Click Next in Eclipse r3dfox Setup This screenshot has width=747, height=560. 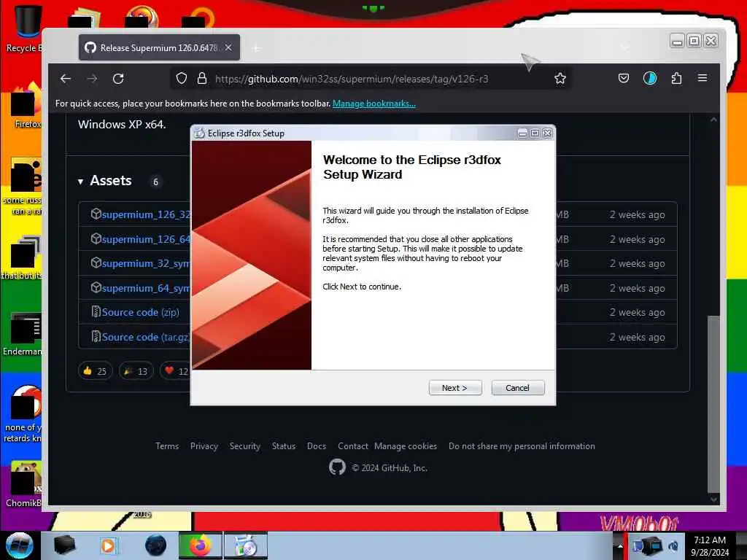[x=455, y=388]
